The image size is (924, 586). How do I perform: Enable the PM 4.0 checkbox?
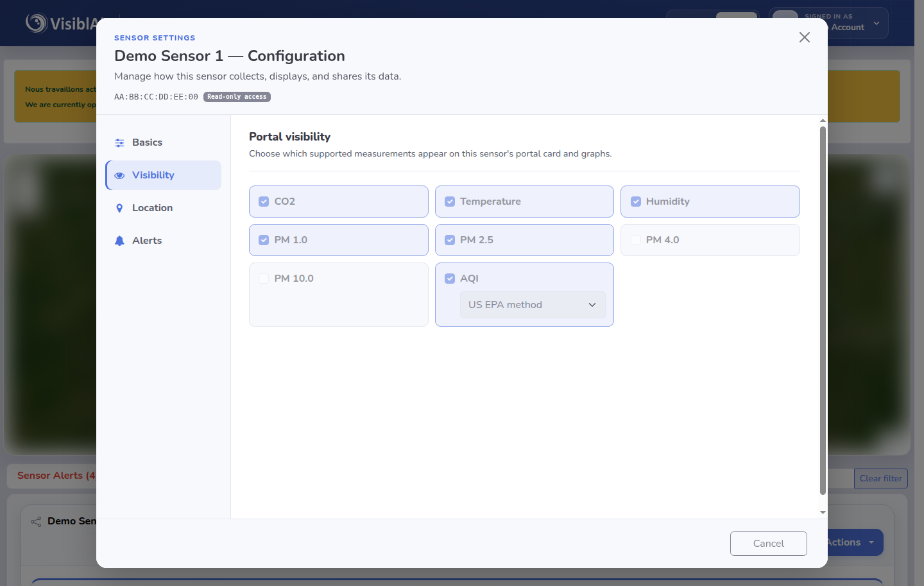(x=636, y=240)
